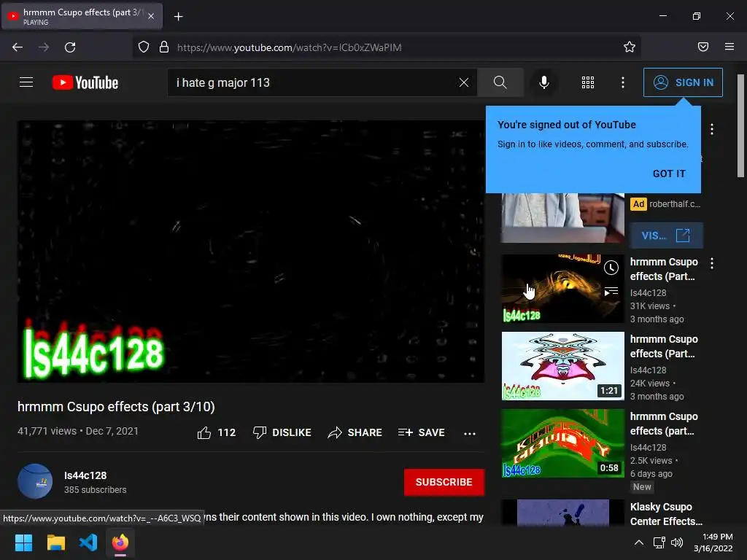The height and width of the screenshot is (560, 747).
Task: Open YouTube apps grid
Action: click(x=588, y=82)
